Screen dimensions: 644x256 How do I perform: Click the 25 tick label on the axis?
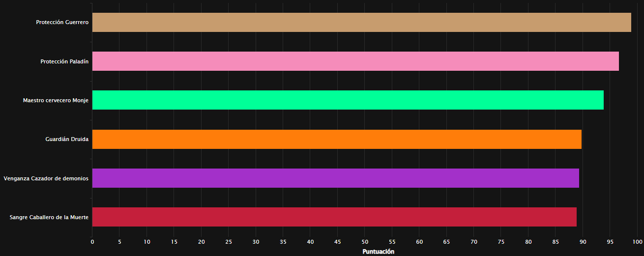tap(229, 242)
